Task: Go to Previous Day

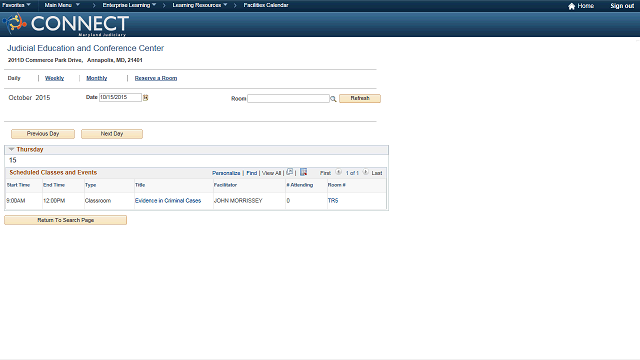Action: click(43, 134)
